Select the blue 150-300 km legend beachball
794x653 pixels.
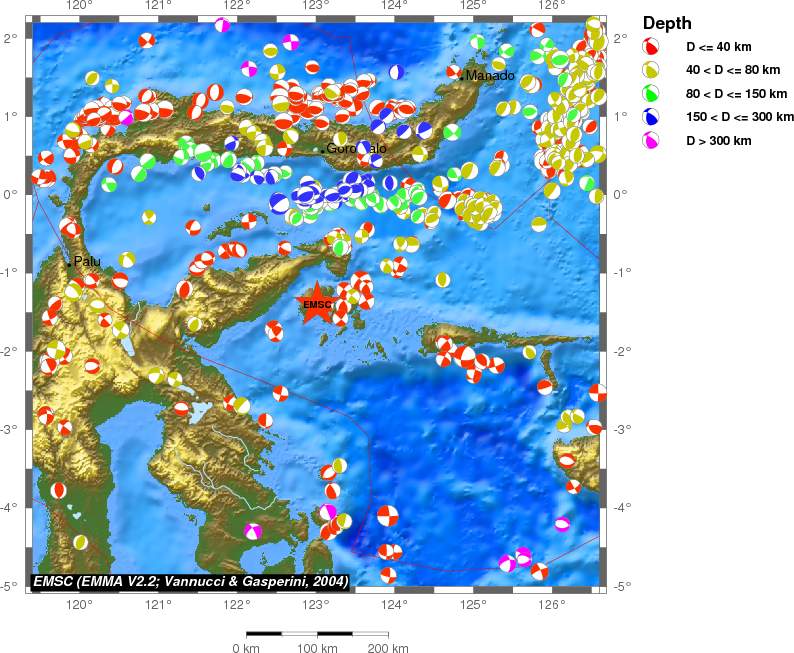click(x=651, y=117)
